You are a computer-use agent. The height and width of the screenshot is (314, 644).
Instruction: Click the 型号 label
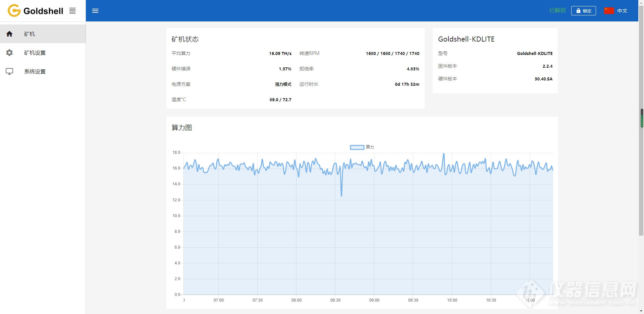443,53
